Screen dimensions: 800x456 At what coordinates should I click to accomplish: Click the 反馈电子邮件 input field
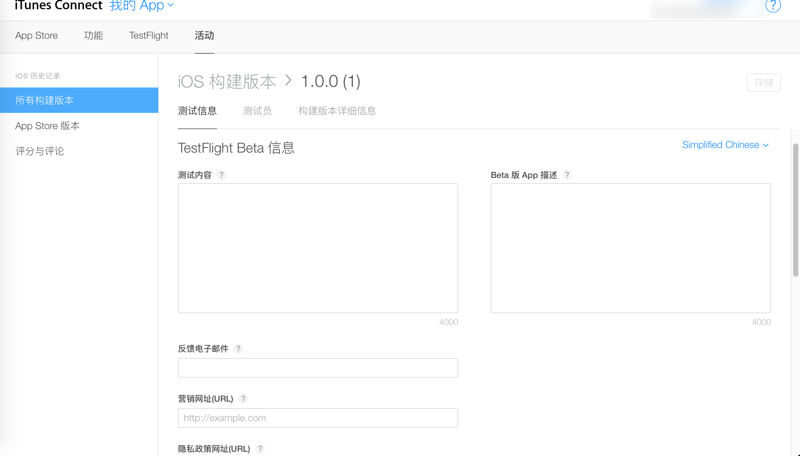click(x=318, y=368)
